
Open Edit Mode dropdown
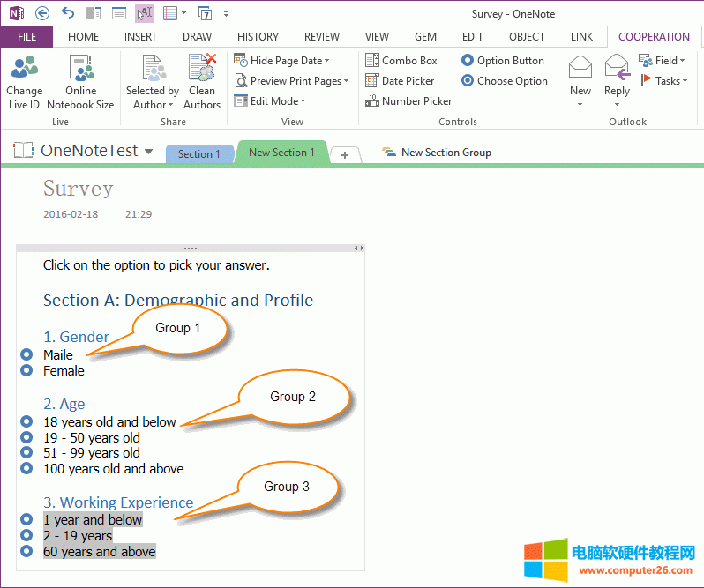[270, 100]
